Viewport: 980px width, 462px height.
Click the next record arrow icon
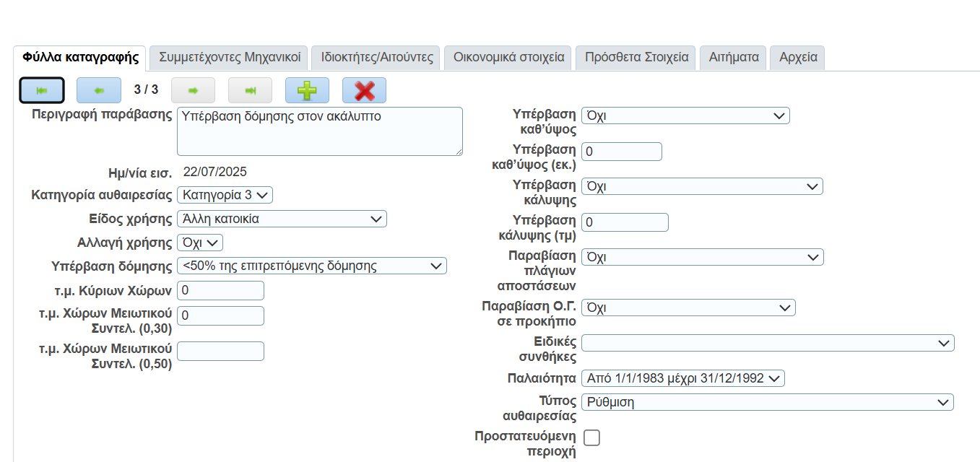tap(193, 90)
